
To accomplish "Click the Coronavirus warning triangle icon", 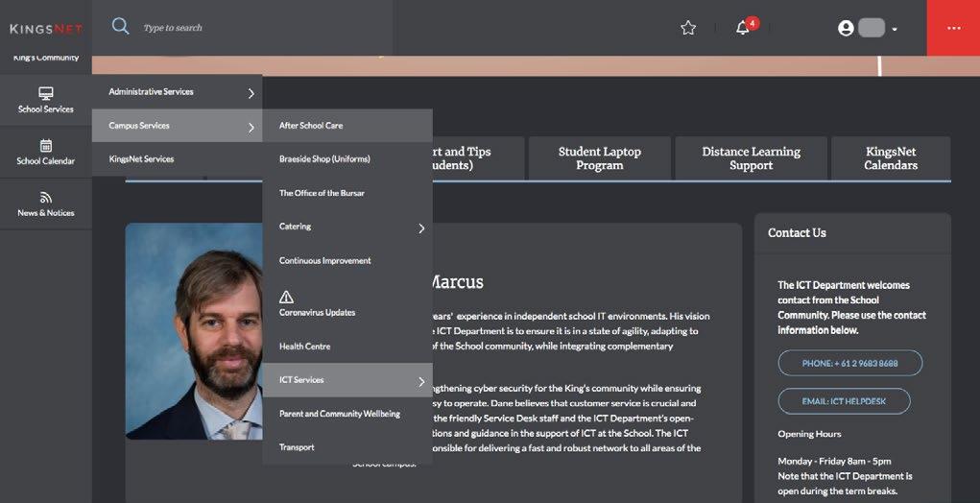I will [286, 297].
